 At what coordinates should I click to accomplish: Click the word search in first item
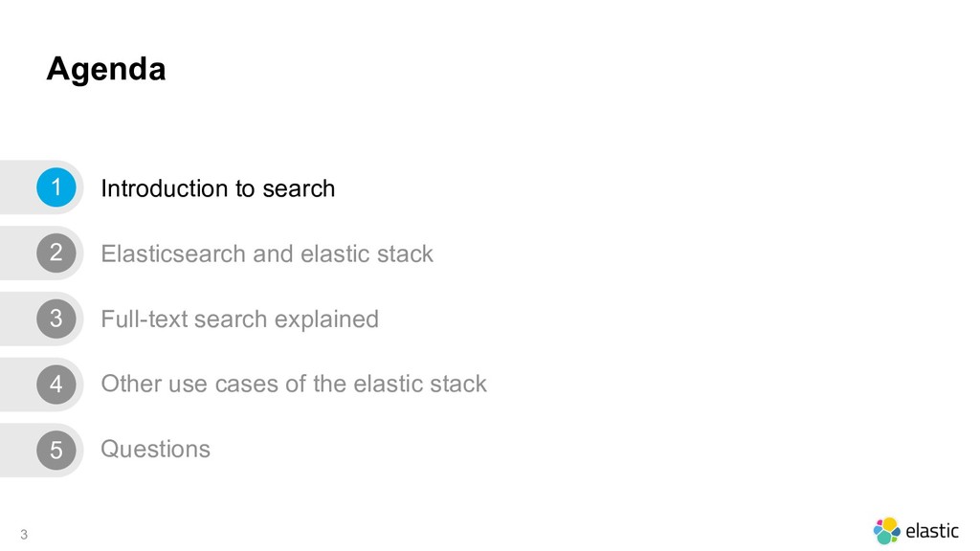point(299,188)
